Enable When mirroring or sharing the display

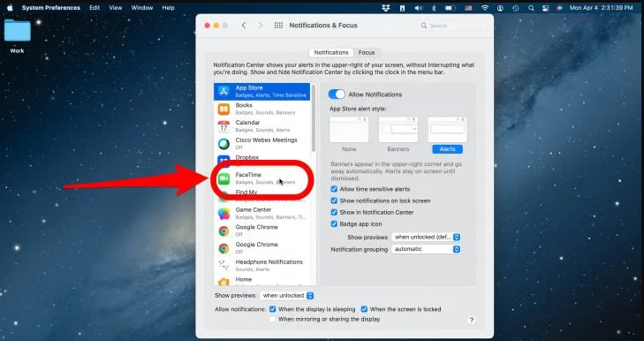tap(273, 319)
